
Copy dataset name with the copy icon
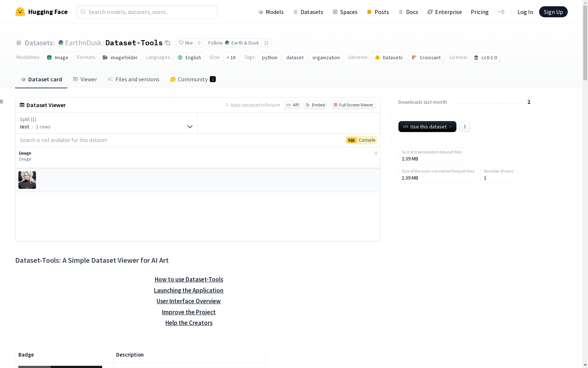tap(168, 43)
